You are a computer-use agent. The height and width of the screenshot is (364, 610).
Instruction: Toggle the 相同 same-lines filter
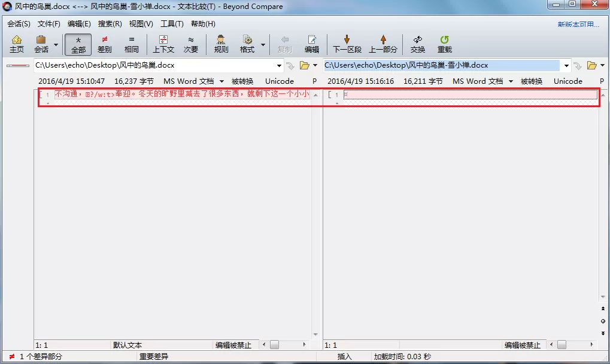tap(132, 44)
